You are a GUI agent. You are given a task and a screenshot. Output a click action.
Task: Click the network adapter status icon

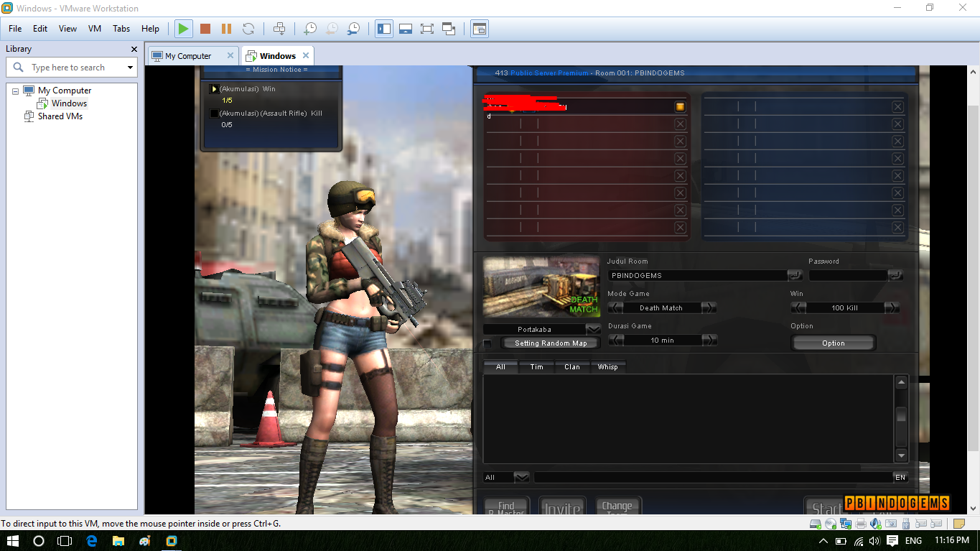pyautogui.click(x=846, y=524)
